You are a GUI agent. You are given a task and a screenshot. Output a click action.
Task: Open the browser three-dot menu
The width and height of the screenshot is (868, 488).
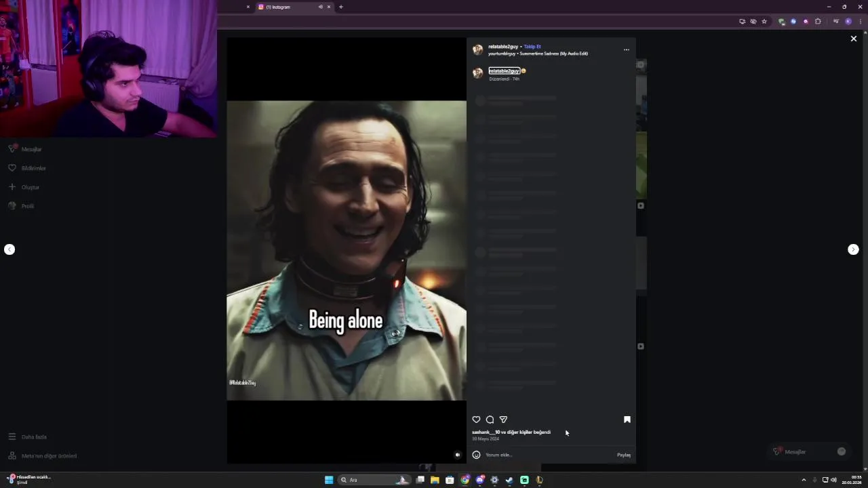(861, 21)
